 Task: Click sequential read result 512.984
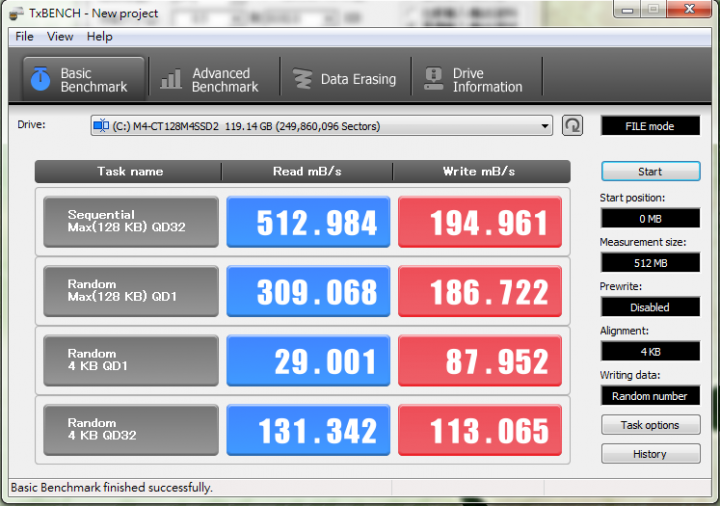[x=308, y=222]
